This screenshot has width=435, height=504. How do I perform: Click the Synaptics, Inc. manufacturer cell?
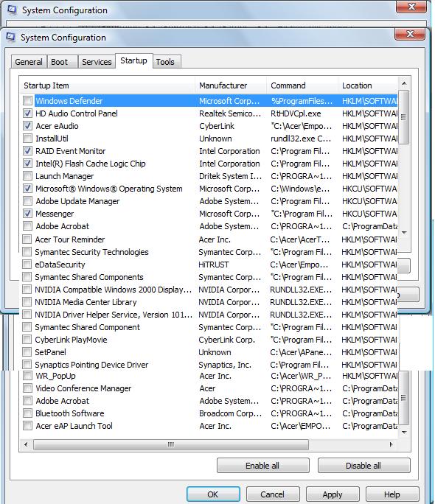(225, 365)
